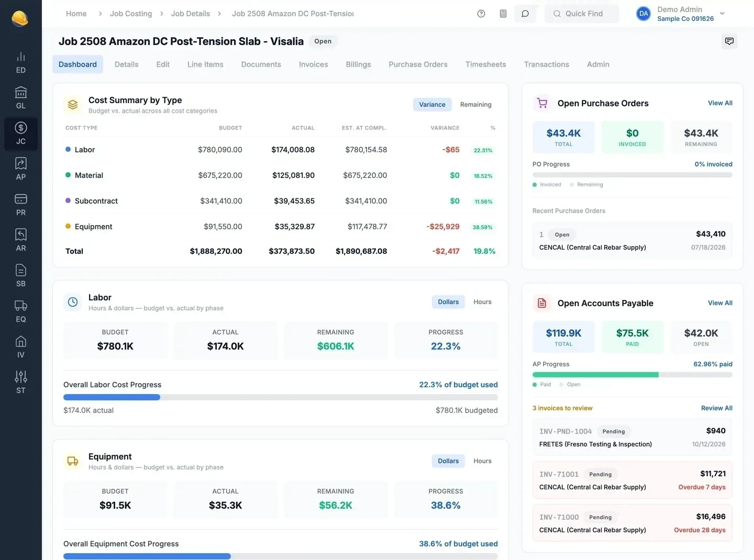
Task: Open the ST settings module
Action: pyautogui.click(x=21, y=383)
